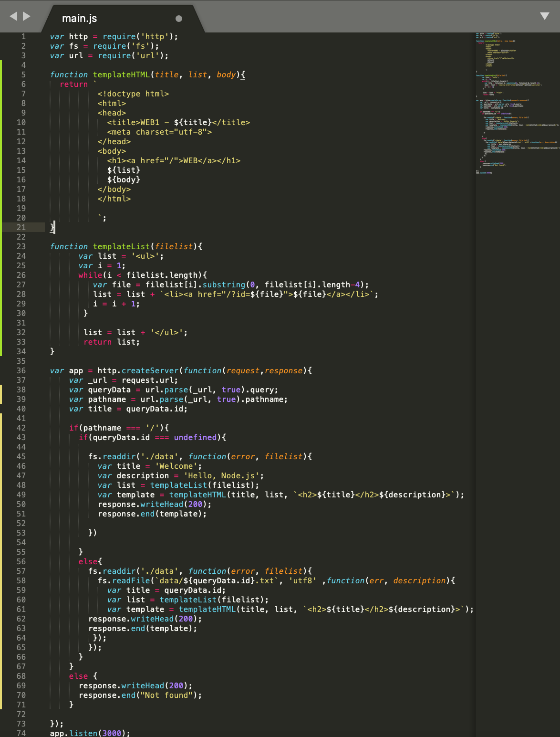Click 'response.end(template);' on line 63

coord(143,628)
